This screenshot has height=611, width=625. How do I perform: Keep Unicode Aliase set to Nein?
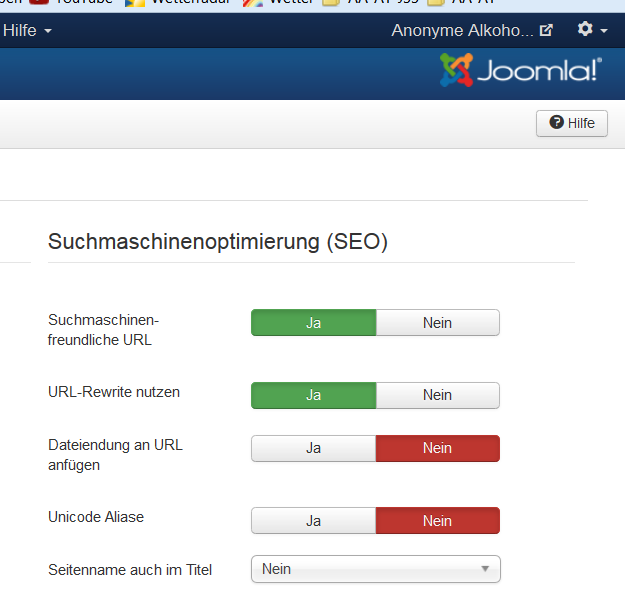pos(438,521)
